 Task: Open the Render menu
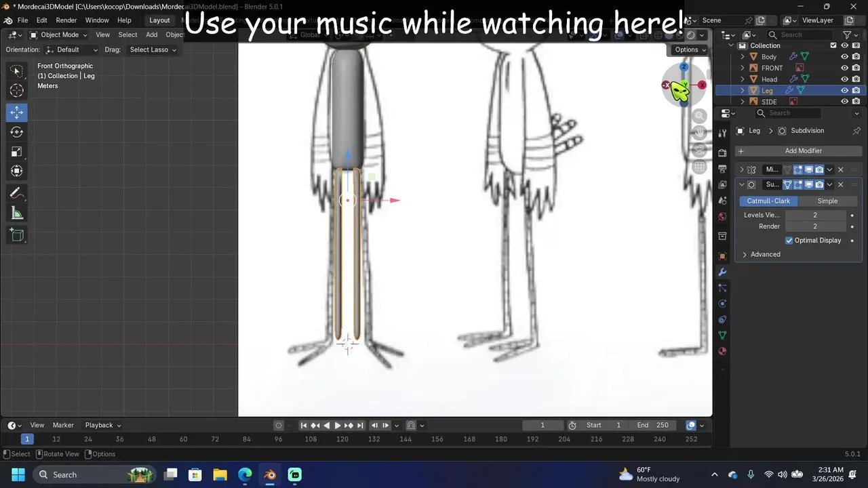point(66,20)
